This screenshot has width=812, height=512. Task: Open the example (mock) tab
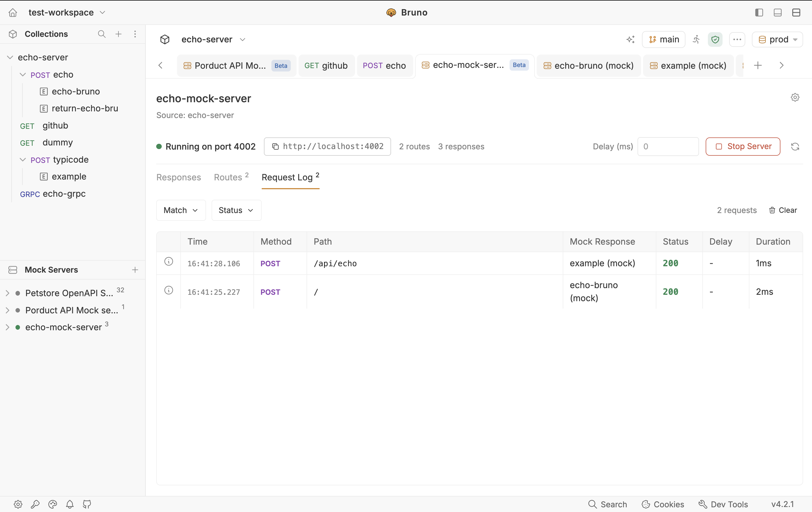(x=688, y=65)
